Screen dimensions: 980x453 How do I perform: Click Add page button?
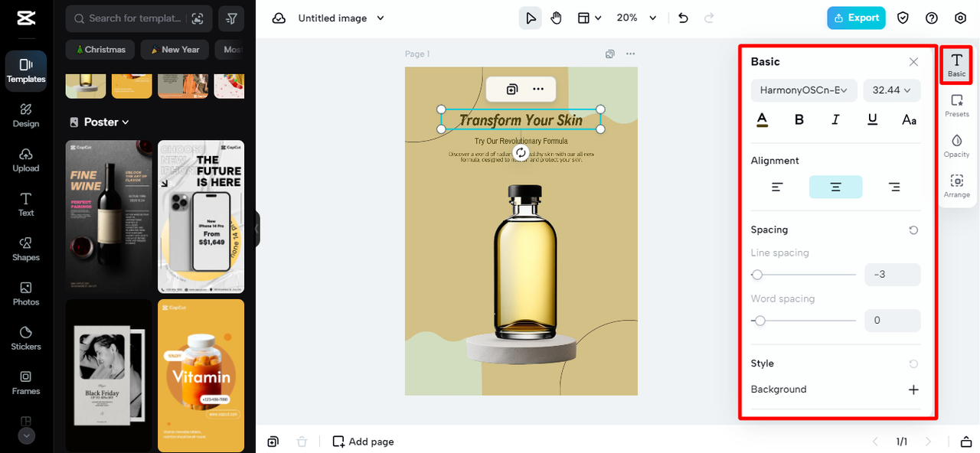(363, 442)
